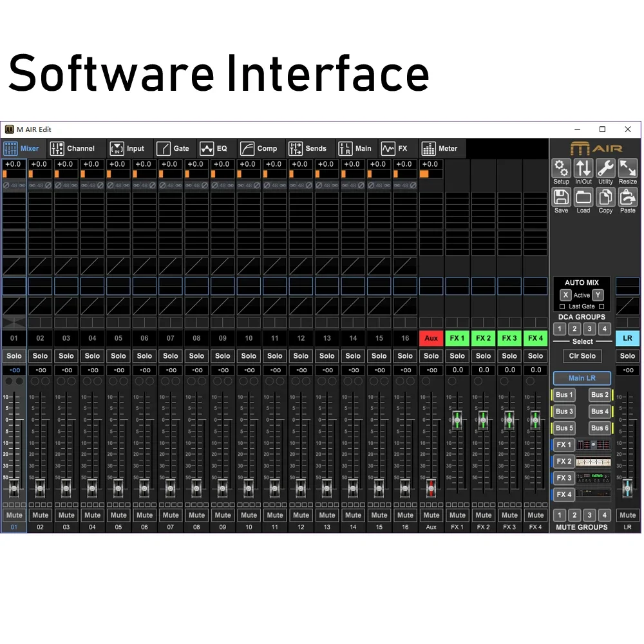Click the Copy pages icon

[x=605, y=198]
